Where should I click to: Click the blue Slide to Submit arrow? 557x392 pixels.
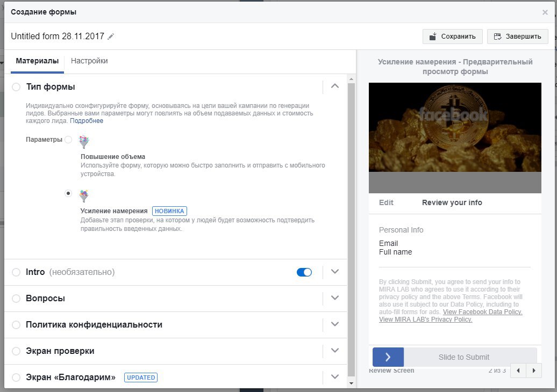click(x=388, y=357)
